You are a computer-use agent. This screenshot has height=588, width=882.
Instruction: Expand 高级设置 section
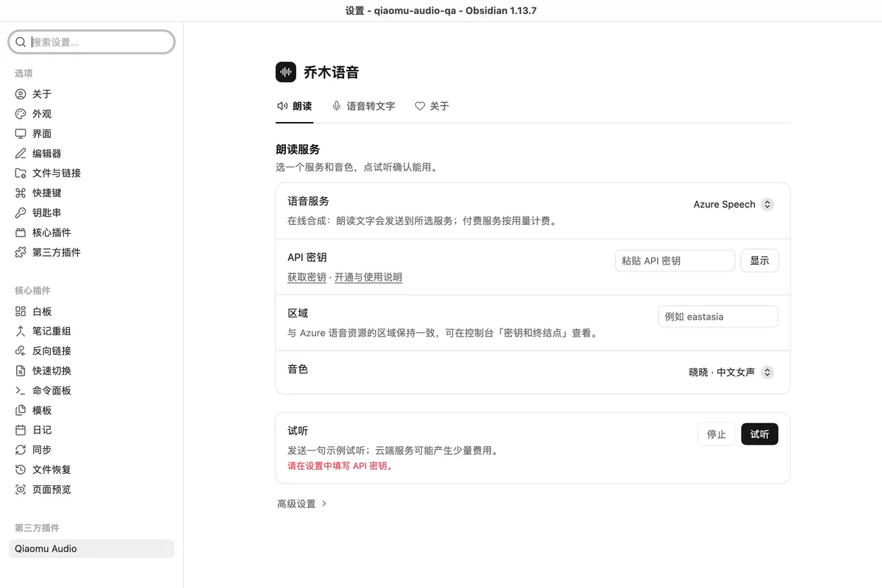302,503
